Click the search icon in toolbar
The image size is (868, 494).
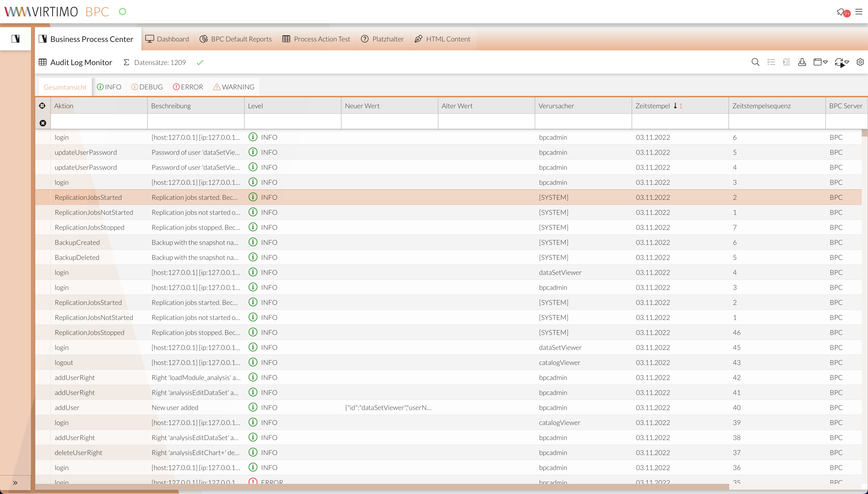tap(755, 62)
